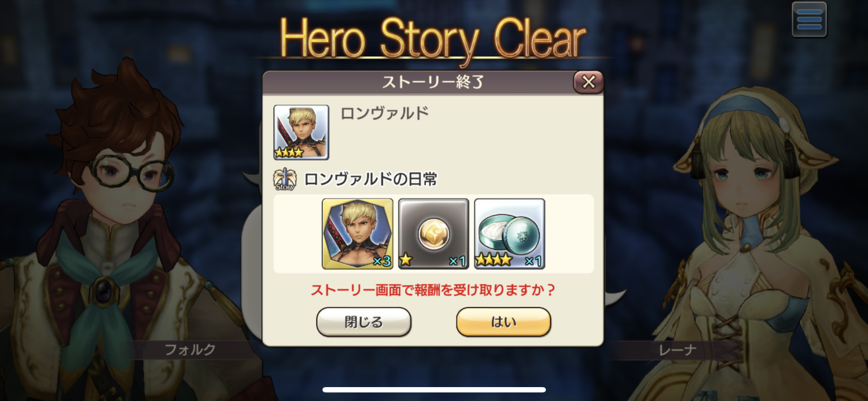This screenshot has height=401, width=868.
Task: Open the hamburger menu in the corner
Action: [809, 19]
